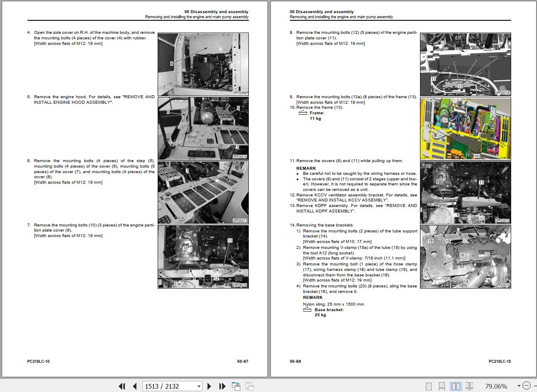Click the 79.06% zoom percentage value

(496, 386)
